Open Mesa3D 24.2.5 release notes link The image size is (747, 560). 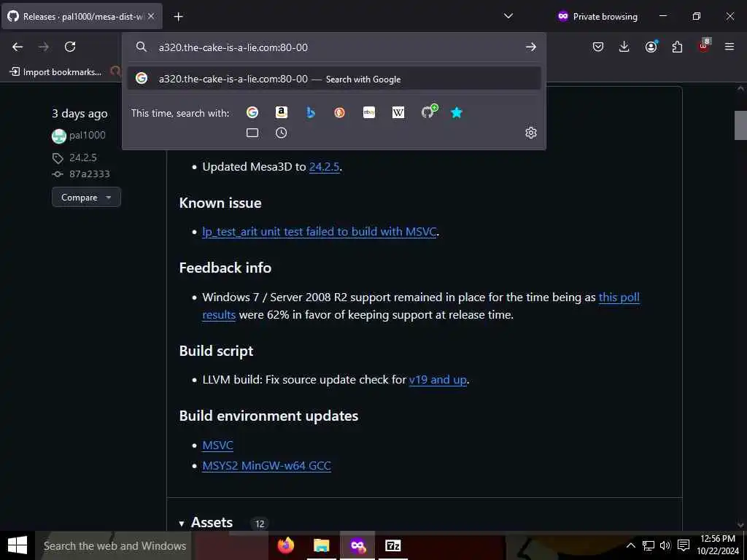(325, 167)
